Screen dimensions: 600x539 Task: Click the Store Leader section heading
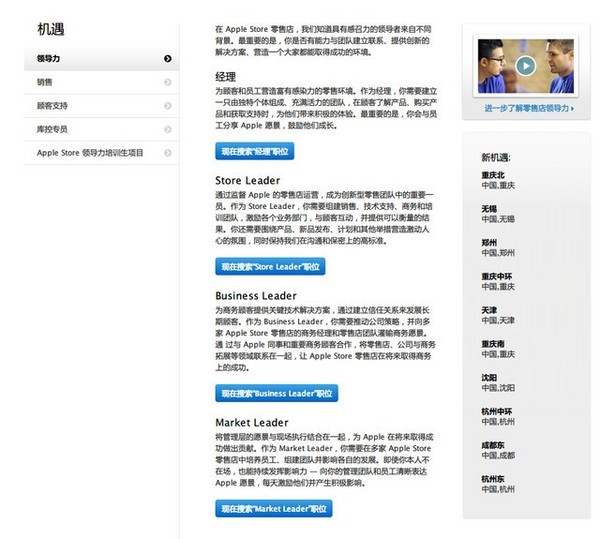click(248, 181)
